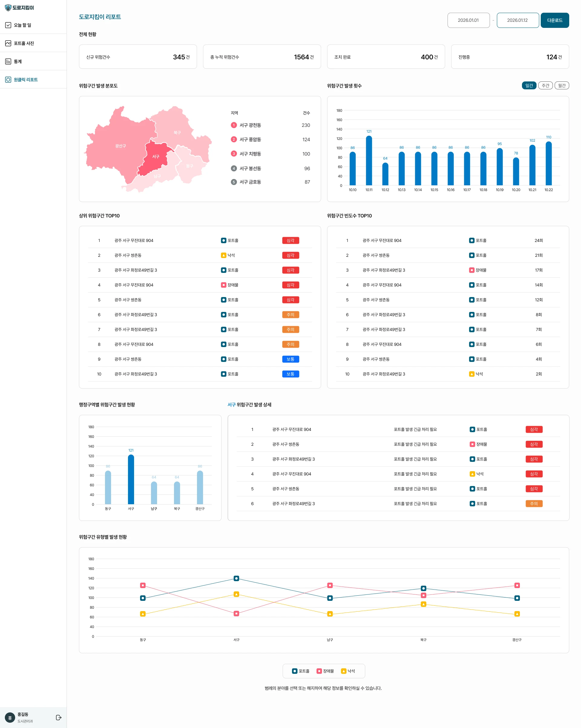Select the 원클릭 리포트 sidebar icon

8,80
